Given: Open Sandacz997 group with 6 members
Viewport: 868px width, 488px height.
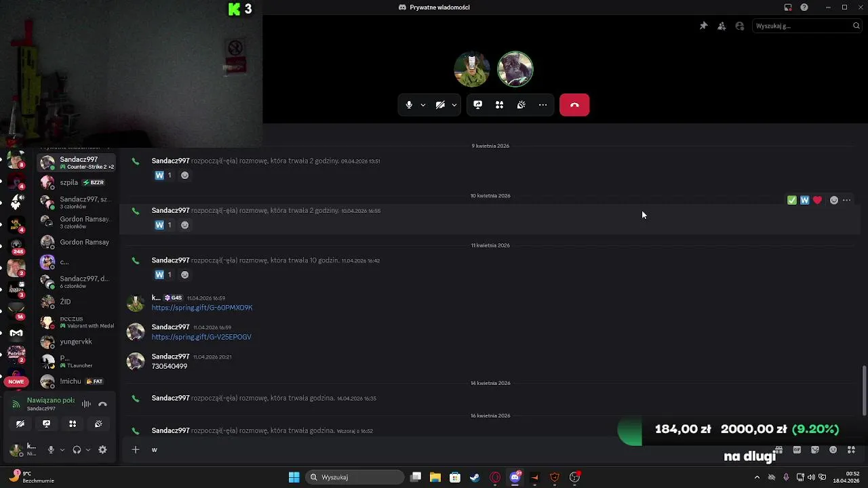Looking at the screenshot, I should coord(76,282).
